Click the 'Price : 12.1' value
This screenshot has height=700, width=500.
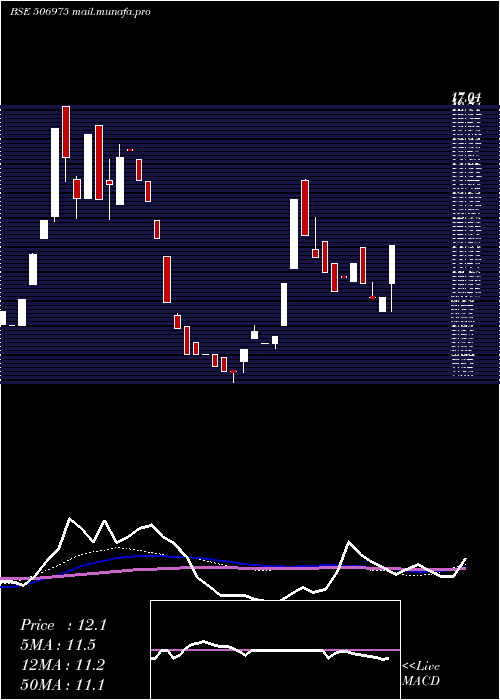[63, 625]
